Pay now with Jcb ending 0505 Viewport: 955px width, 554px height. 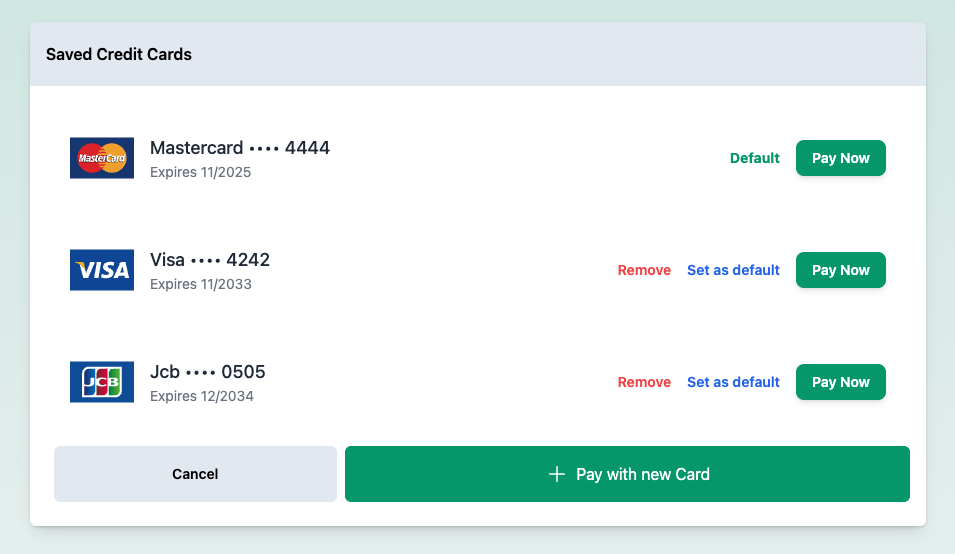[x=840, y=382]
